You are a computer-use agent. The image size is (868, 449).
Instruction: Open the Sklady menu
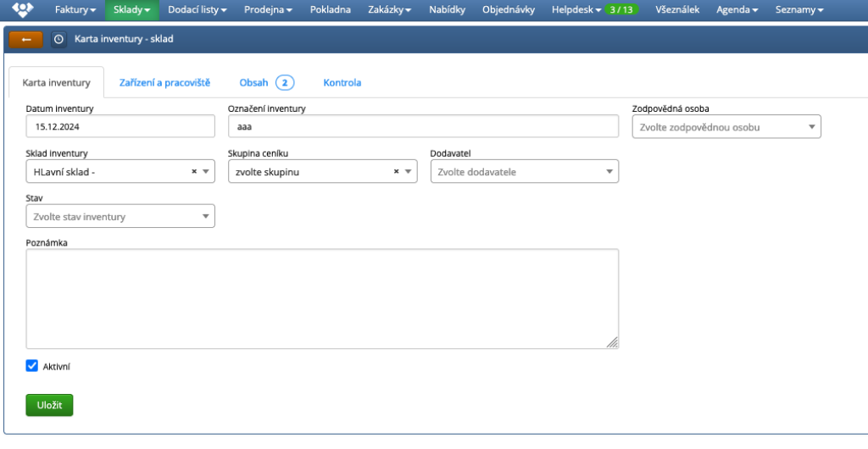click(131, 10)
